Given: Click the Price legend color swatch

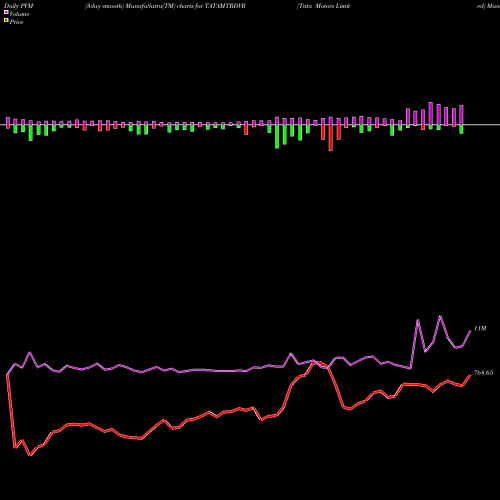Looking at the screenshot, I should click(6, 21).
